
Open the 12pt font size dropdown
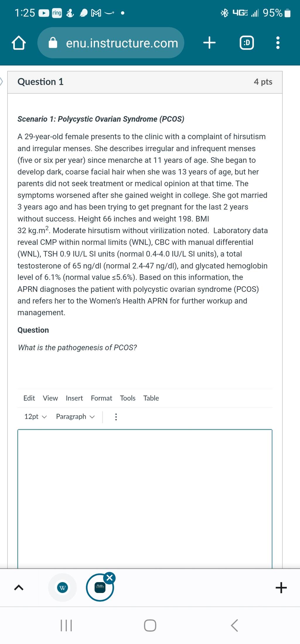[35, 416]
